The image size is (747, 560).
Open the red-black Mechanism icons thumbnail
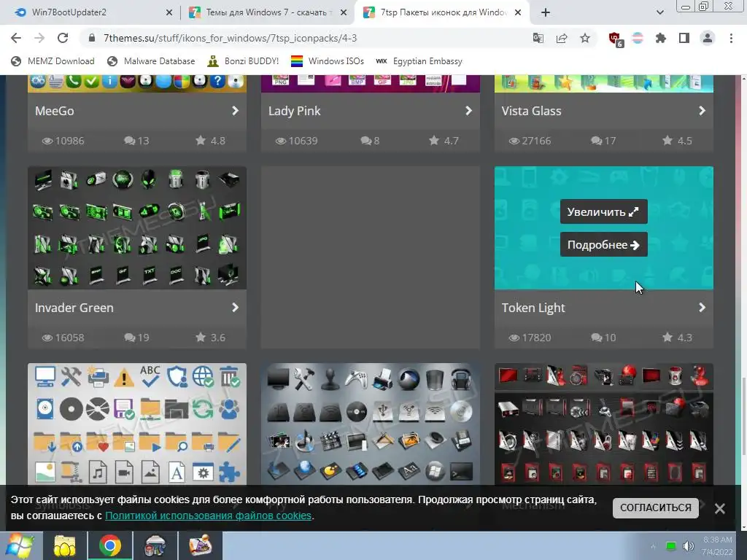click(x=603, y=424)
